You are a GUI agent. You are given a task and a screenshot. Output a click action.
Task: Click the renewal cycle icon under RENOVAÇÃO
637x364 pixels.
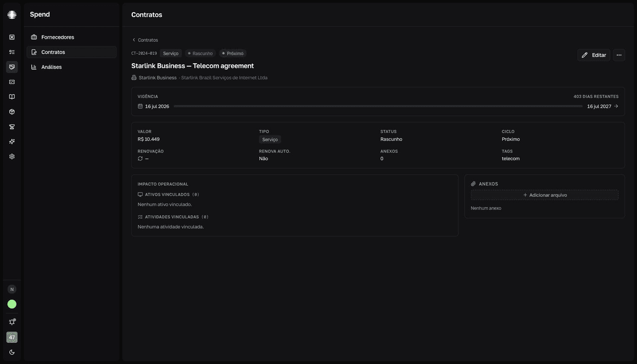pyautogui.click(x=140, y=159)
